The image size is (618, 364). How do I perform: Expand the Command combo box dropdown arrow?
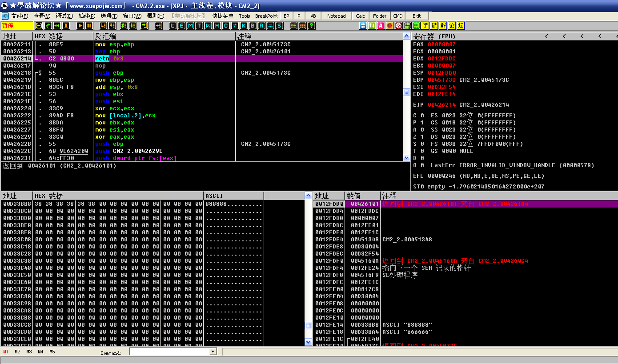(213, 352)
